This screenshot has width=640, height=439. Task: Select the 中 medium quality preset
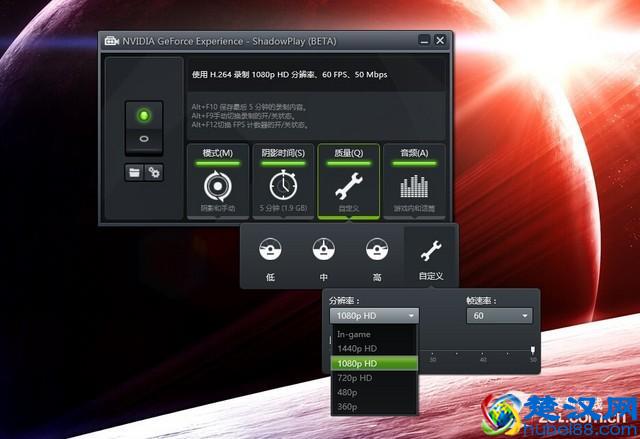pyautogui.click(x=323, y=256)
